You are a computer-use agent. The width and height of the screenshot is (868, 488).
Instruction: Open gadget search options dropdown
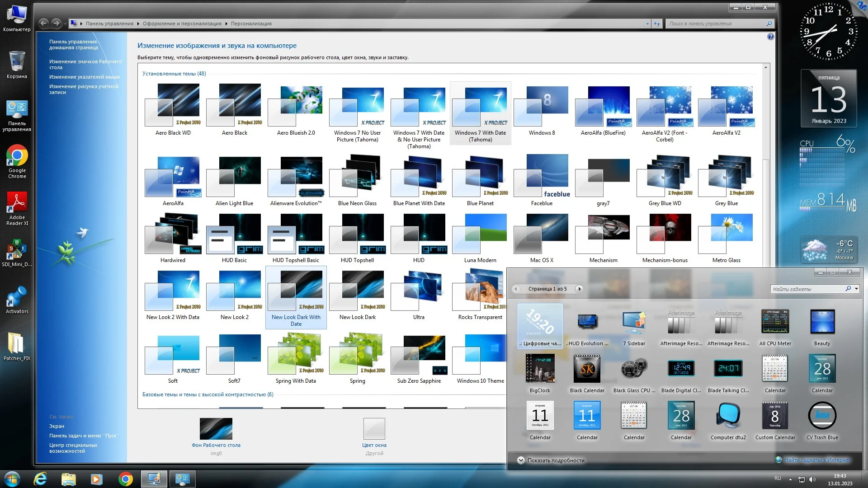tap(856, 289)
